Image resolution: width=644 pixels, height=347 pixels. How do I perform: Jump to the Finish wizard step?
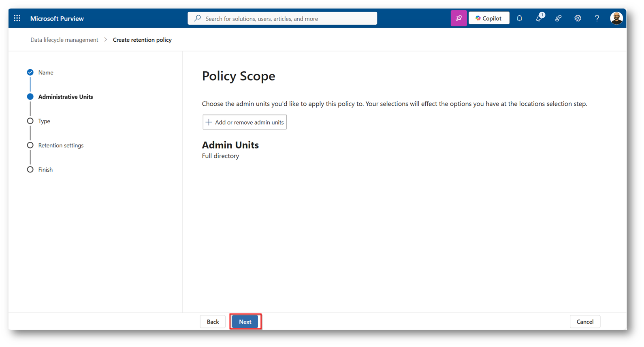pyautogui.click(x=45, y=170)
